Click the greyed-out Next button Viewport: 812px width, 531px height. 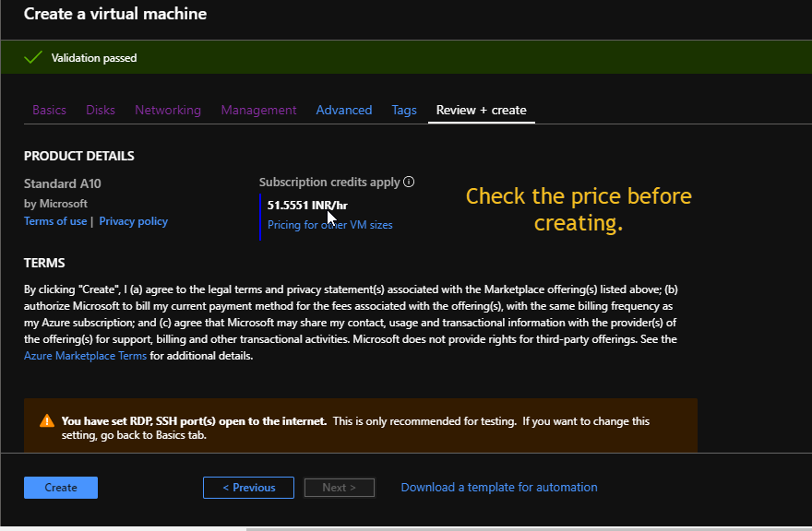point(339,488)
